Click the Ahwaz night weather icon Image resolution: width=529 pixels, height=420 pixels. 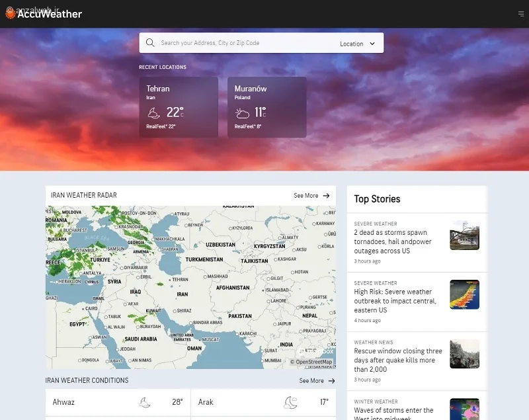145,402
